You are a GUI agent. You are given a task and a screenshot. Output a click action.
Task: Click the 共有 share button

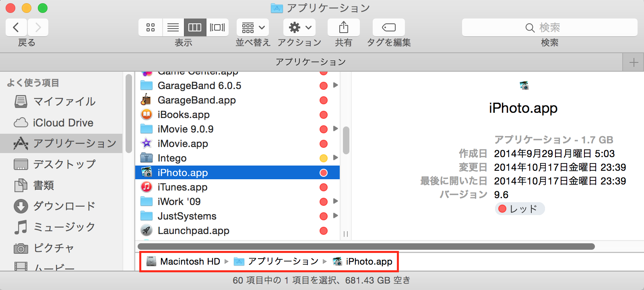pos(343,27)
